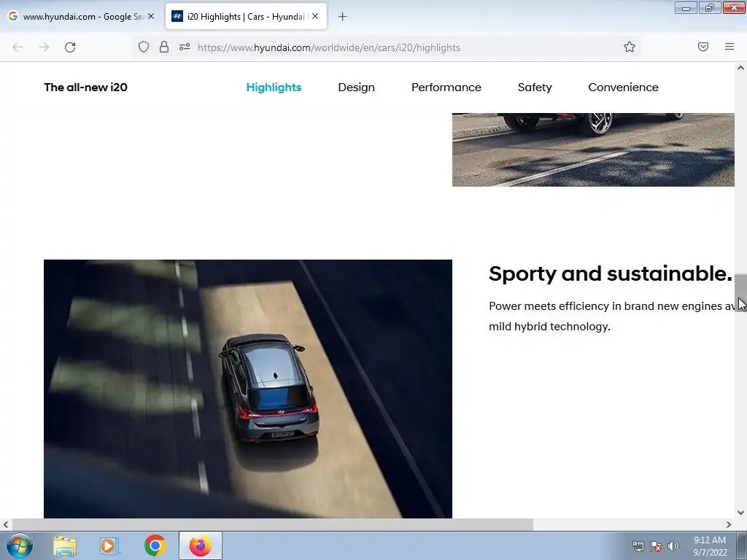Open the Design section

(x=356, y=87)
